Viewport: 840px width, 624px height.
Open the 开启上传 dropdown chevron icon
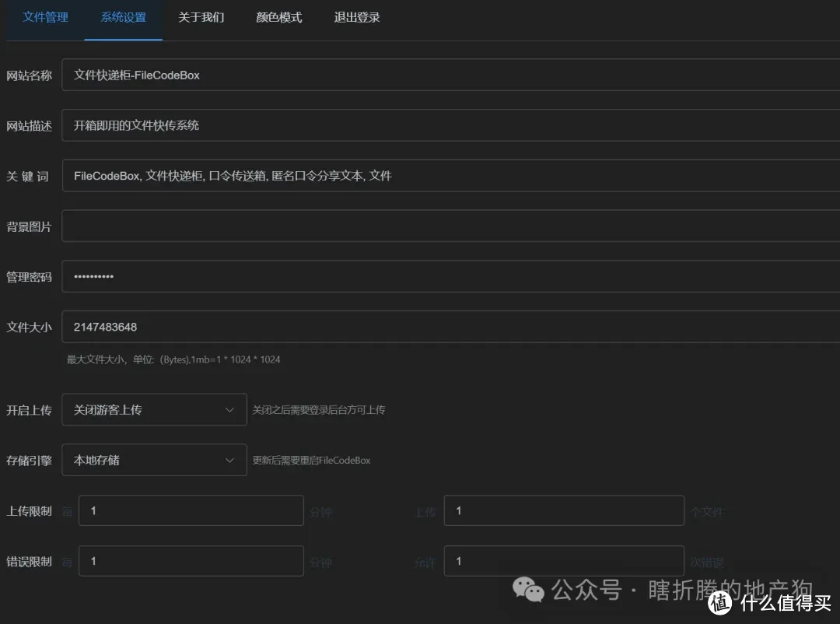click(x=229, y=409)
